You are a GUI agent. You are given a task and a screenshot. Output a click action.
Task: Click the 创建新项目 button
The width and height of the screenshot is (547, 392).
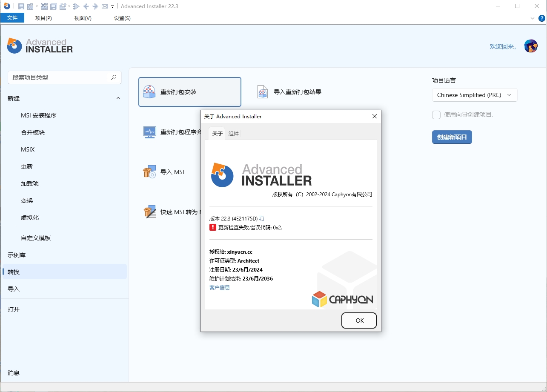coord(452,137)
